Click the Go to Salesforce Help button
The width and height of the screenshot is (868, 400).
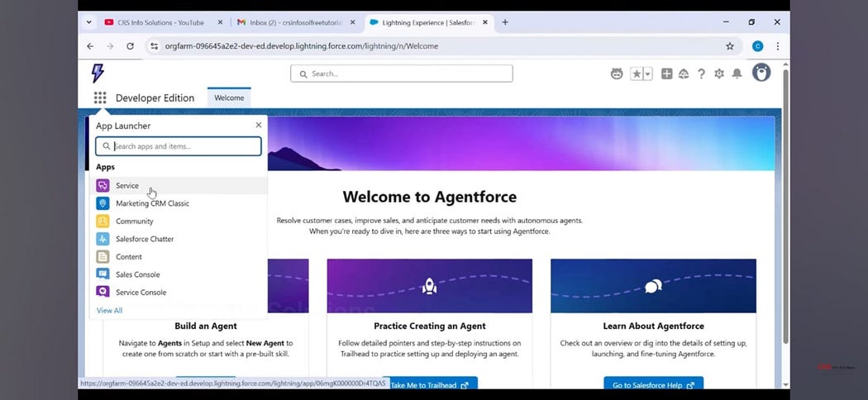click(x=653, y=384)
